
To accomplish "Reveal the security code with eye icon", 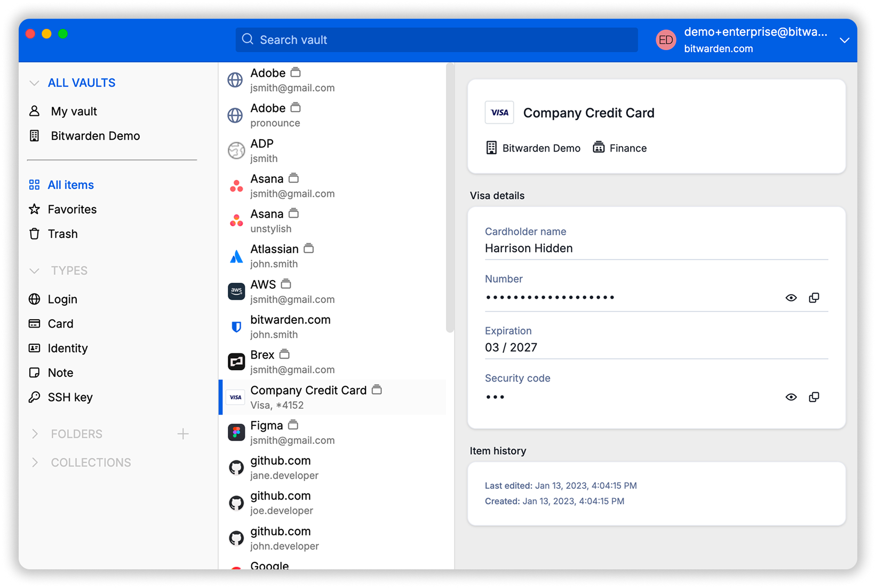I will (791, 397).
